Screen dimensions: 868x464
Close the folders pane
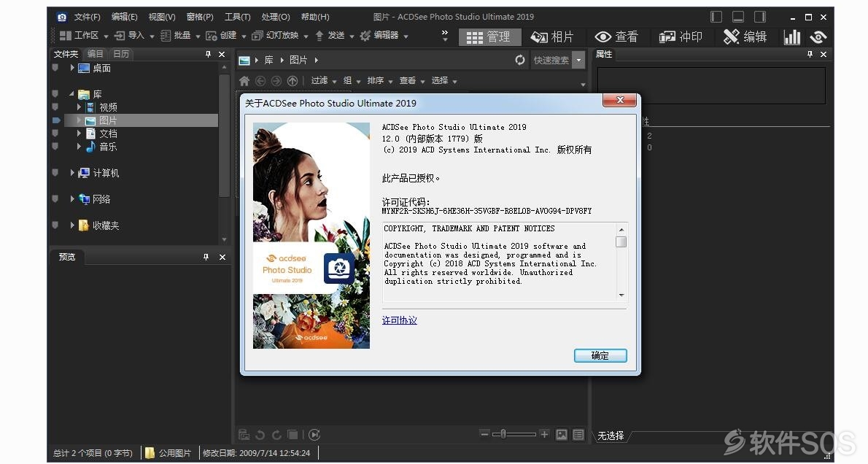(222, 54)
